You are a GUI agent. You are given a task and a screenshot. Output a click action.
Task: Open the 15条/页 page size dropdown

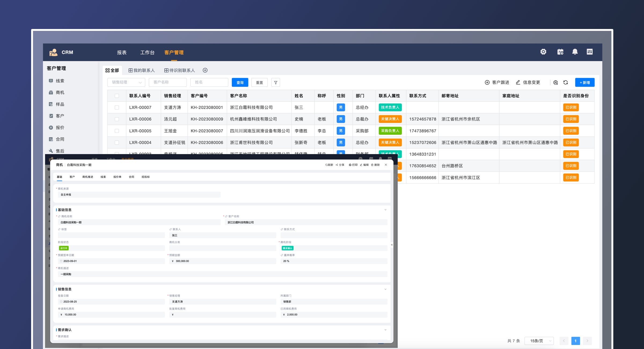coord(539,341)
